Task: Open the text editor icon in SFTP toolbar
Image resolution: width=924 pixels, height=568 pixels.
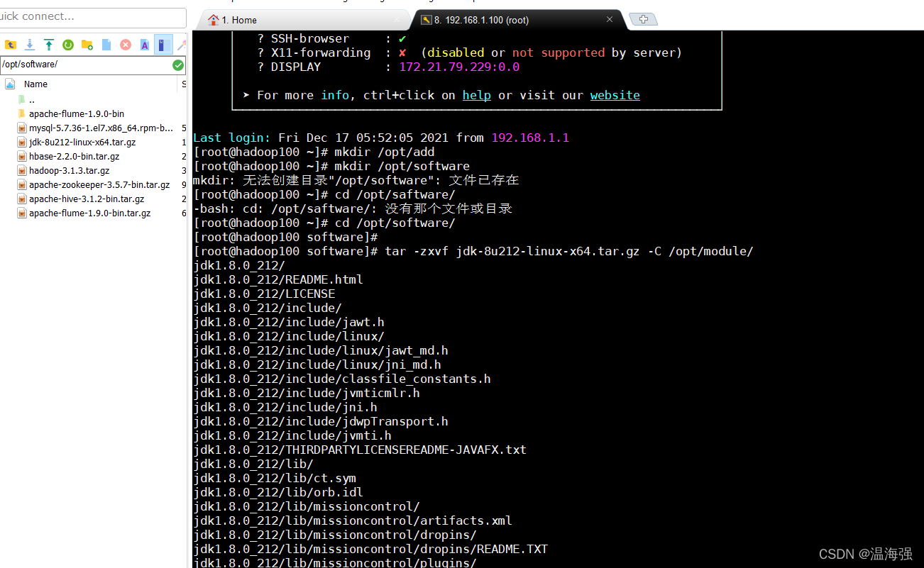Action: coord(143,44)
